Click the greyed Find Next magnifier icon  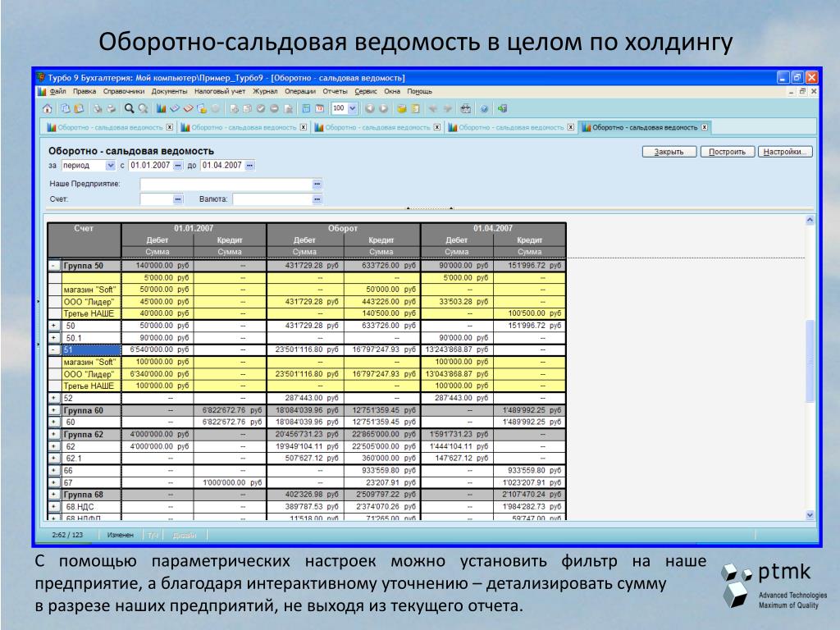pyautogui.click(x=143, y=109)
